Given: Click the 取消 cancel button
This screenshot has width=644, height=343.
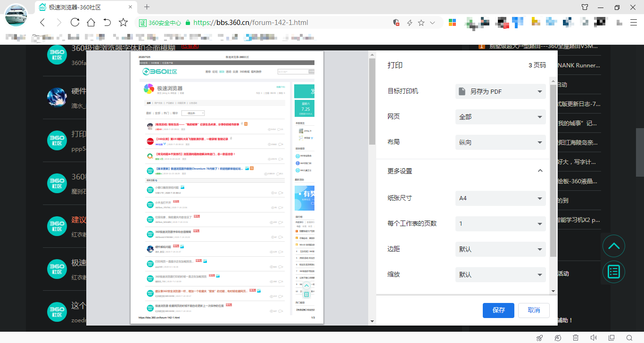Looking at the screenshot, I should [x=534, y=310].
